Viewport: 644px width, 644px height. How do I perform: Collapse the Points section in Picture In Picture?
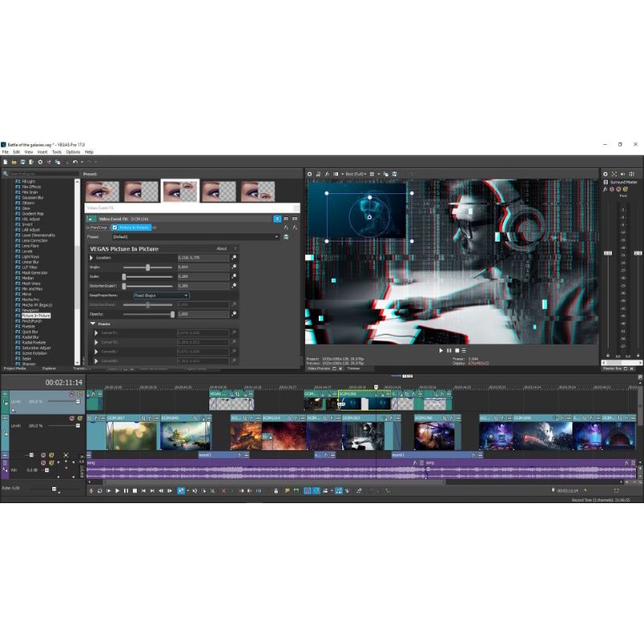click(93, 323)
